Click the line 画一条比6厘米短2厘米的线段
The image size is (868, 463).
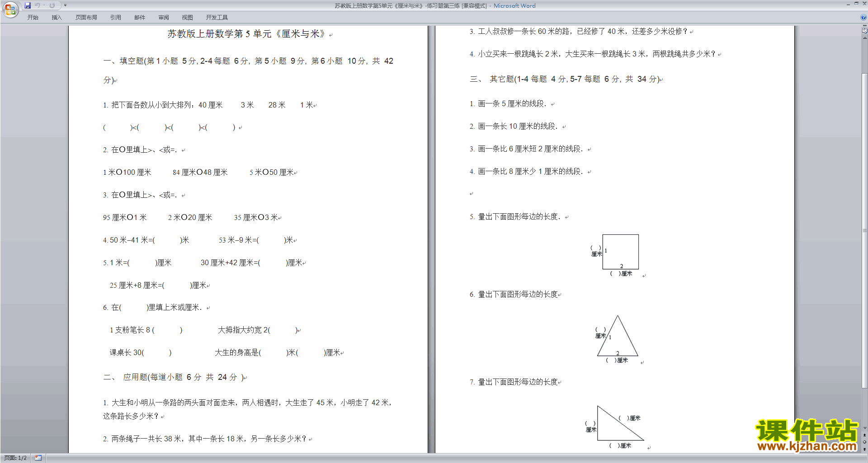point(526,149)
